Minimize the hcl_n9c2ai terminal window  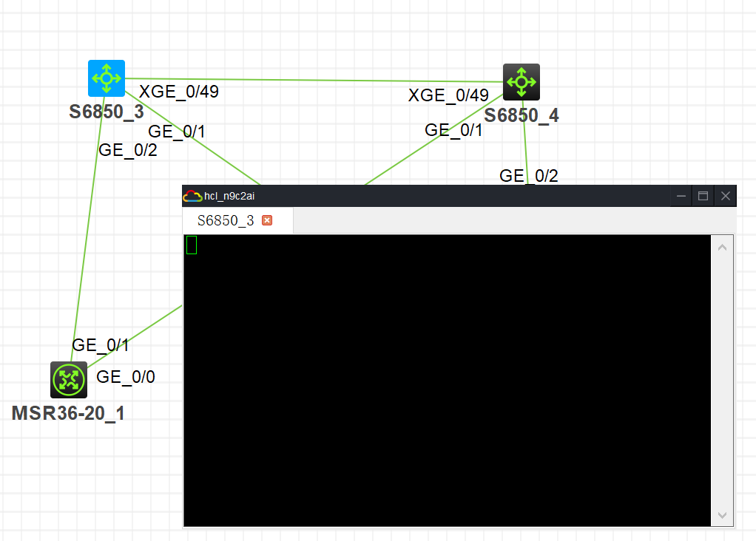[x=681, y=196]
